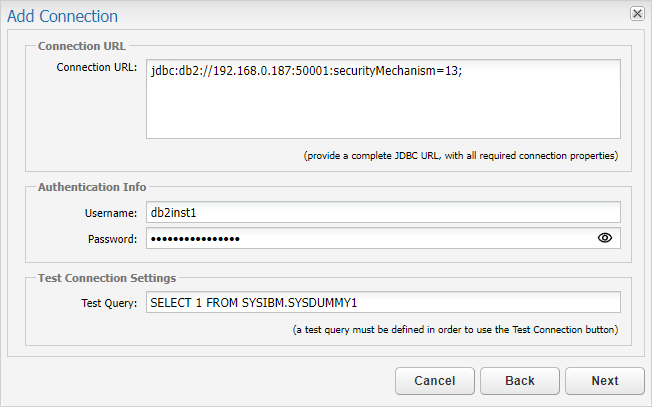Reveal the password with the eye icon
Viewport: 652px width, 407px height.
(x=605, y=238)
